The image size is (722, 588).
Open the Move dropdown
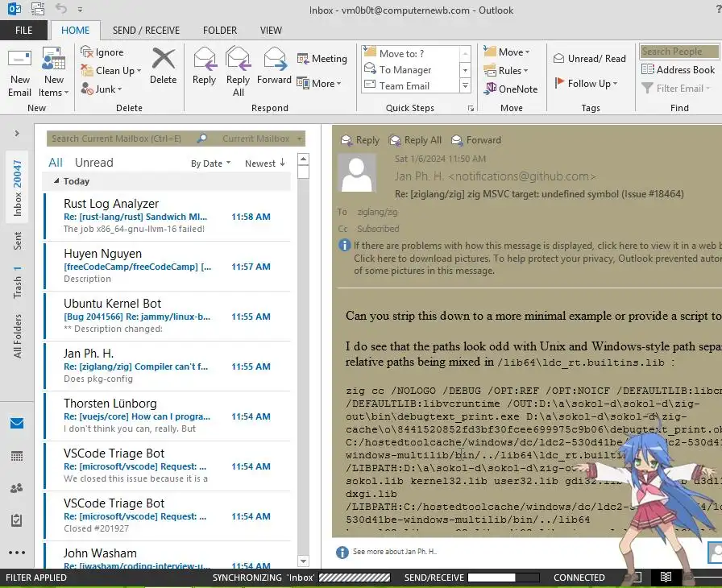(507, 52)
